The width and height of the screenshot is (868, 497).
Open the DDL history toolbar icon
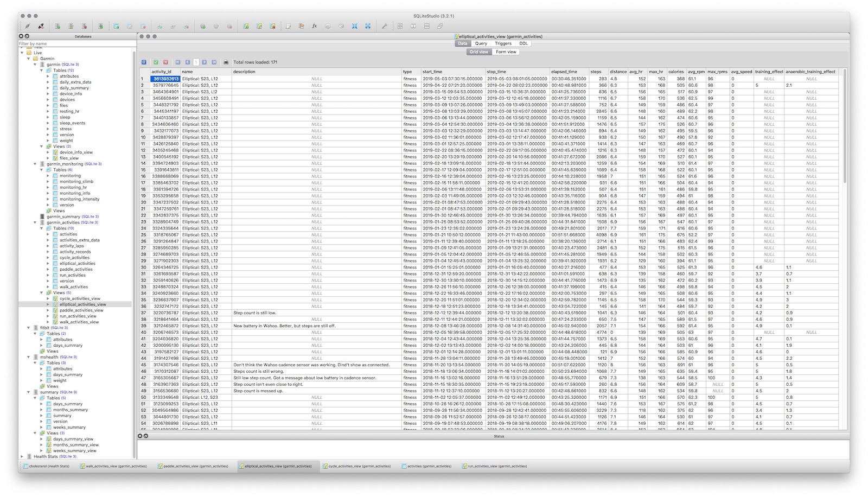pyautogui.click(x=302, y=26)
